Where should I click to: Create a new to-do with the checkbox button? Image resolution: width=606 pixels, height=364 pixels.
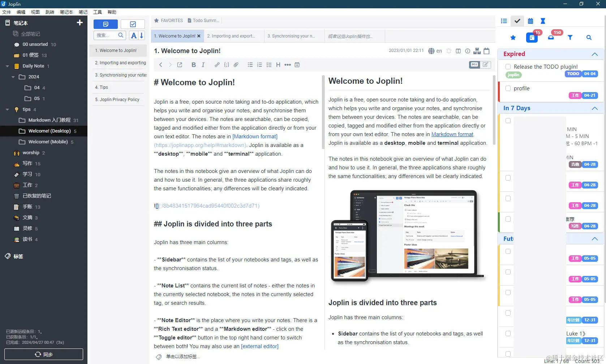pyautogui.click(x=133, y=24)
